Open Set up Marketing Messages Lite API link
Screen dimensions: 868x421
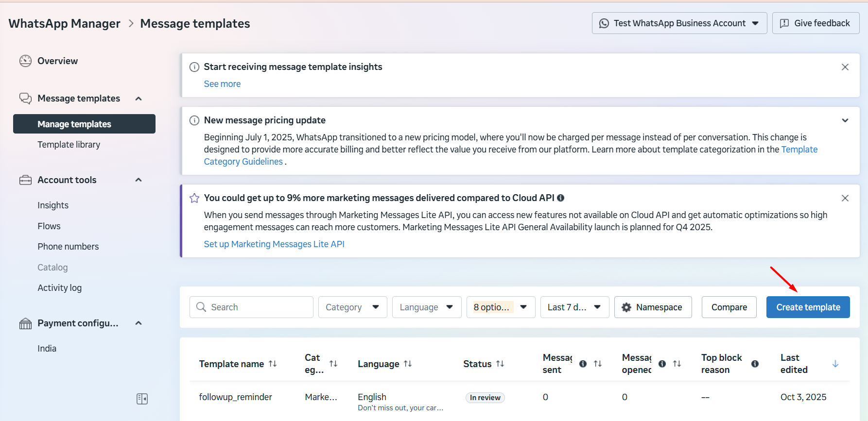pos(274,244)
